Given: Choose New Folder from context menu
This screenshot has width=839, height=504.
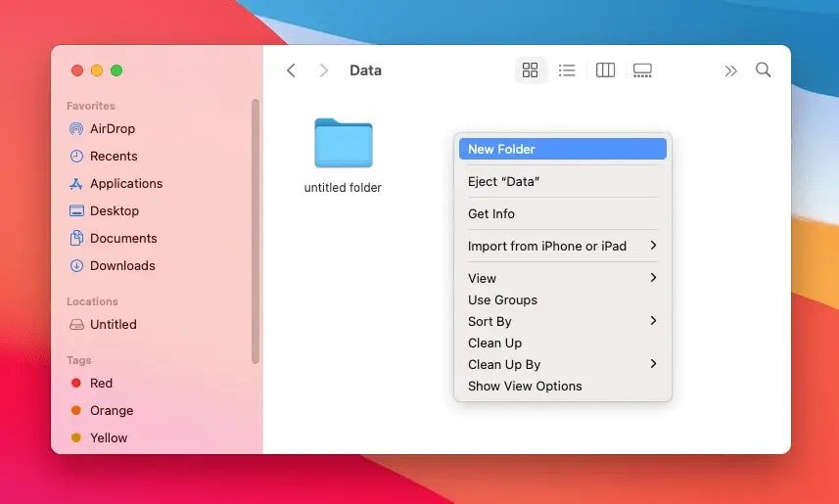Looking at the screenshot, I should [562, 149].
